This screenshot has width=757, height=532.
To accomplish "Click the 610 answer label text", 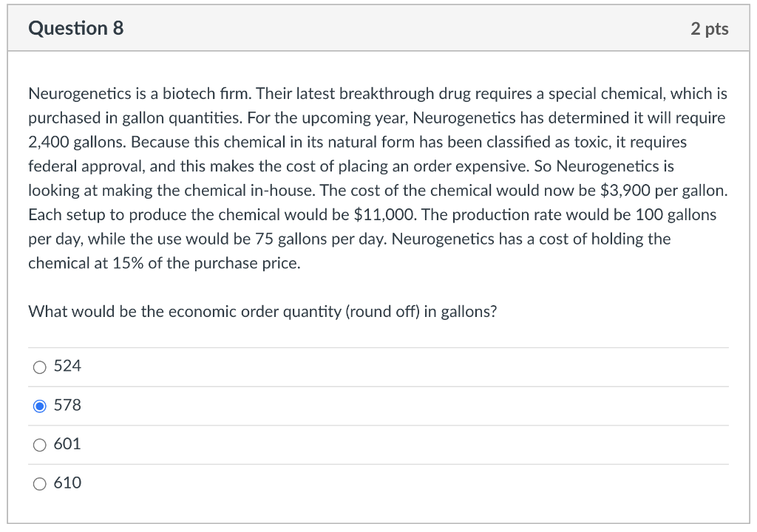I will (67, 482).
